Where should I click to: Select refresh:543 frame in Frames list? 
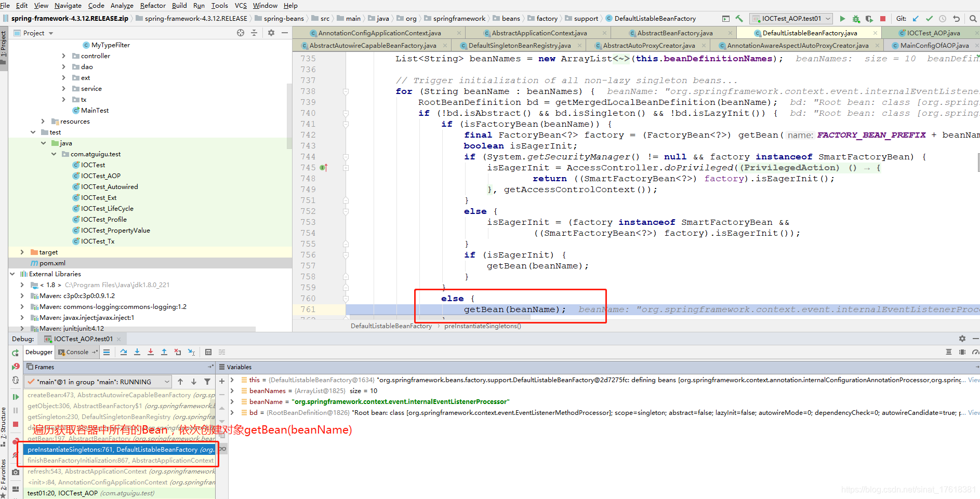(120, 471)
